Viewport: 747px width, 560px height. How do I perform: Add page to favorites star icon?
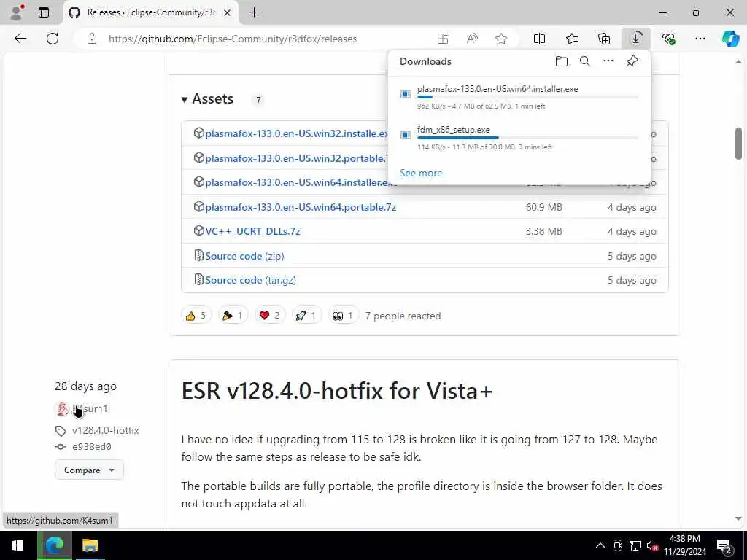point(501,39)
